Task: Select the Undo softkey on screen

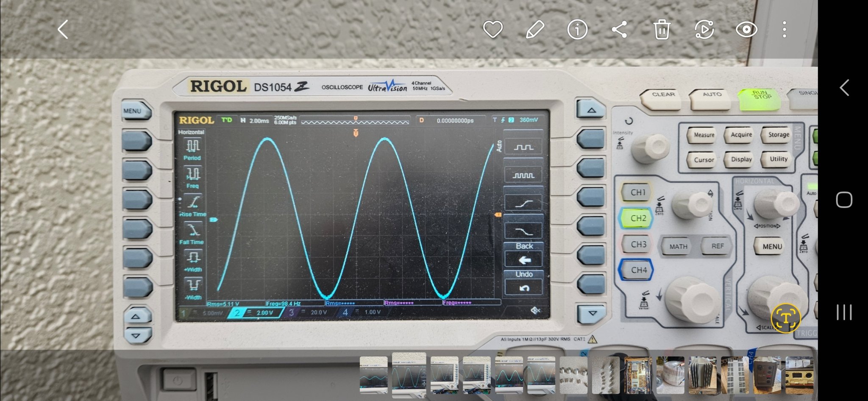Action: [x=524, y=283]
